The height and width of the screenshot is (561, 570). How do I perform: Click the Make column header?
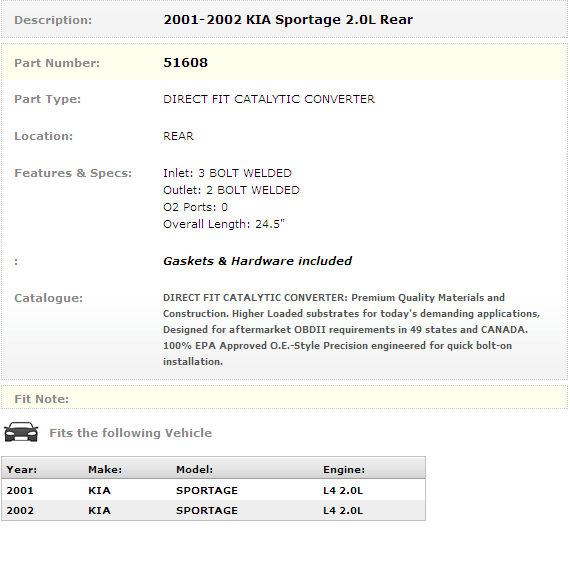coord(105,469)
